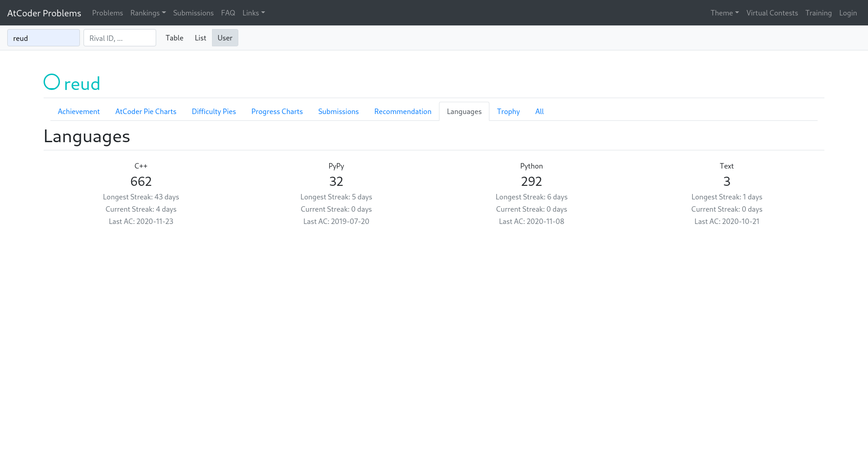Image resolution: width=868 pixels, height=452 pixels.
Task: Click the AtCoder Problems brand logo
Action: (44, 13)
